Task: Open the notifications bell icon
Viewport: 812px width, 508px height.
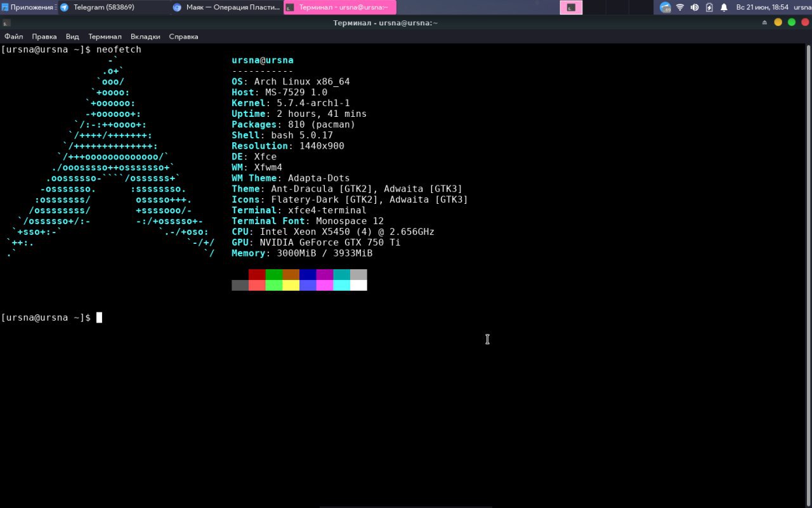Action: 724,7
